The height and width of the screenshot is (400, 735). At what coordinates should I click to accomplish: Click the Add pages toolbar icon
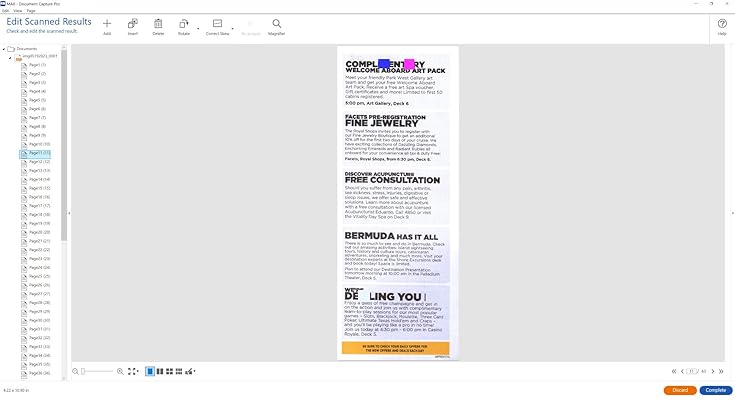[x=107, y=24]
